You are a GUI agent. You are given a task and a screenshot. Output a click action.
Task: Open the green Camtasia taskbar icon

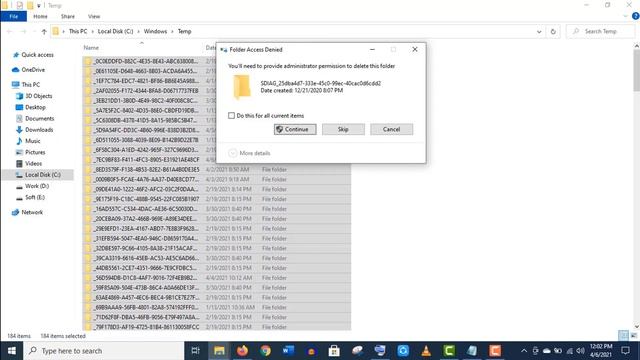click(x=449, y=351)
